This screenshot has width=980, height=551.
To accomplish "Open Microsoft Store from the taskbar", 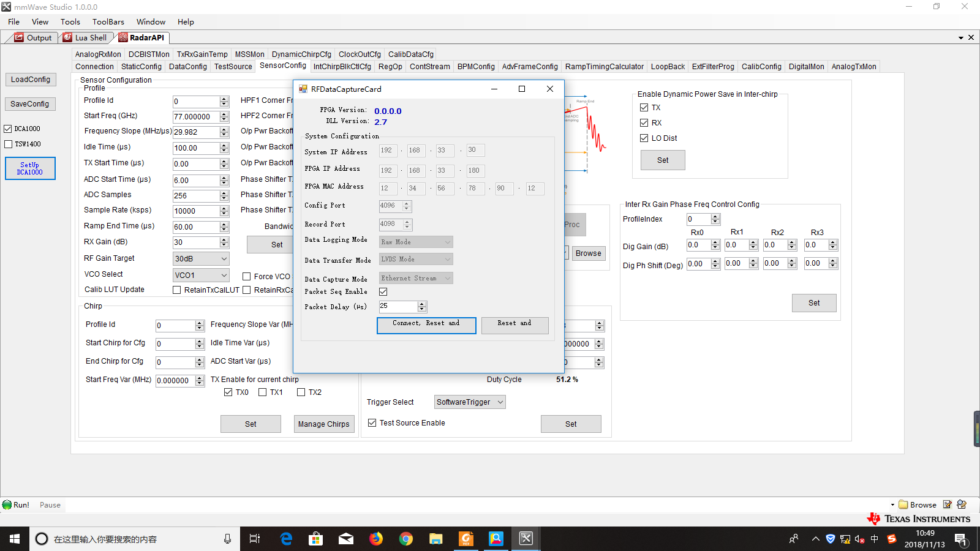I will [316, 539].
